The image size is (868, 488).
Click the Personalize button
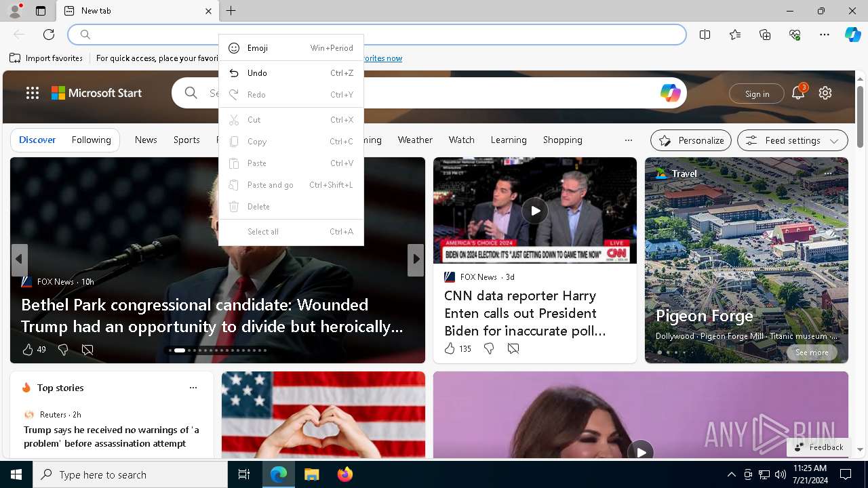[691, 140]
